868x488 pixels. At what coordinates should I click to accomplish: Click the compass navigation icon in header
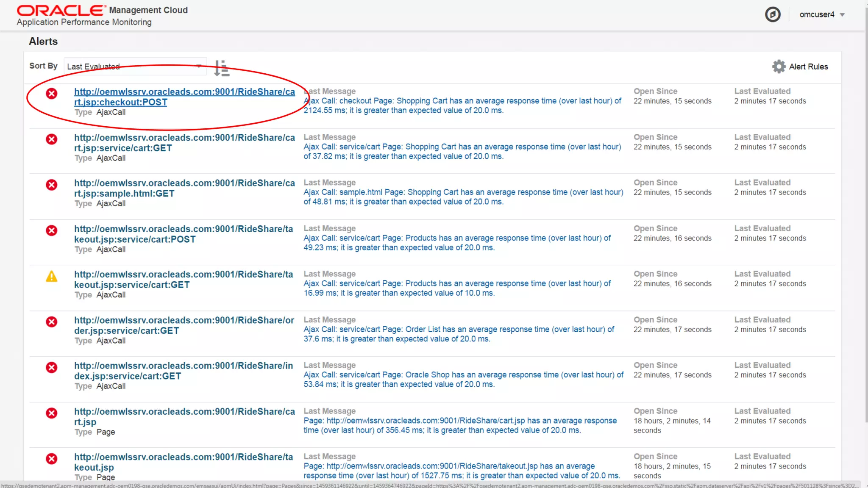(x=772, y=14)
